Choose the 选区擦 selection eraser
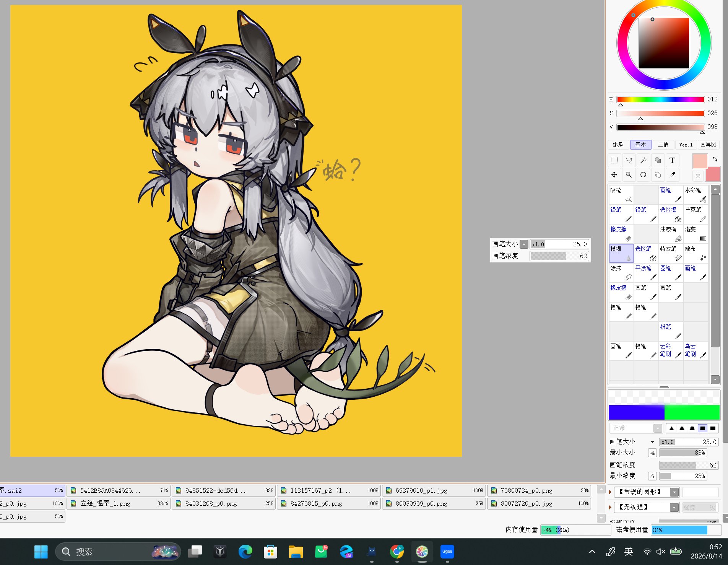The width and height of the screenshot is (728, 565). pyautogui.click(x=671, y=214)
